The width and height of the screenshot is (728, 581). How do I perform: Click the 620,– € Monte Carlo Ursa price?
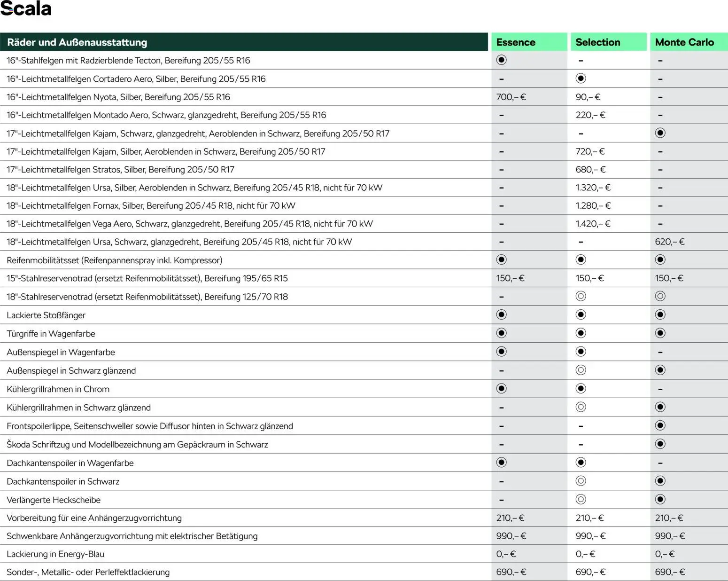669,242
